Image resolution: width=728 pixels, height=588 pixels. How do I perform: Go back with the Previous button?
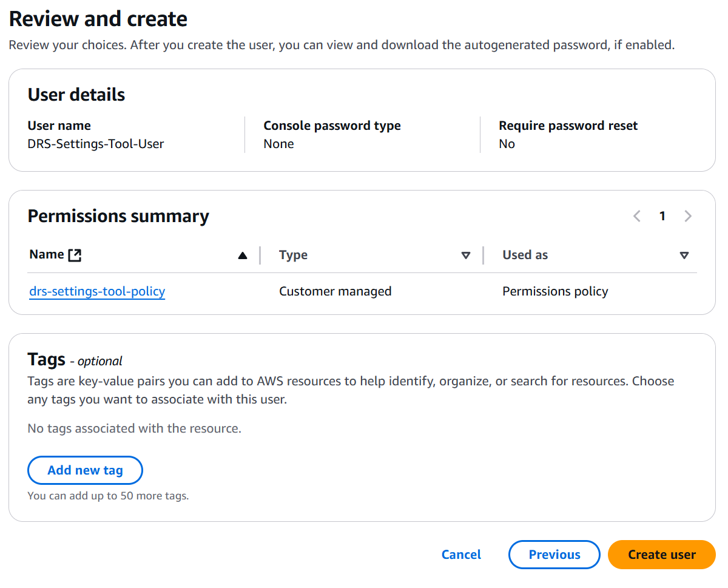coord(554,555)
